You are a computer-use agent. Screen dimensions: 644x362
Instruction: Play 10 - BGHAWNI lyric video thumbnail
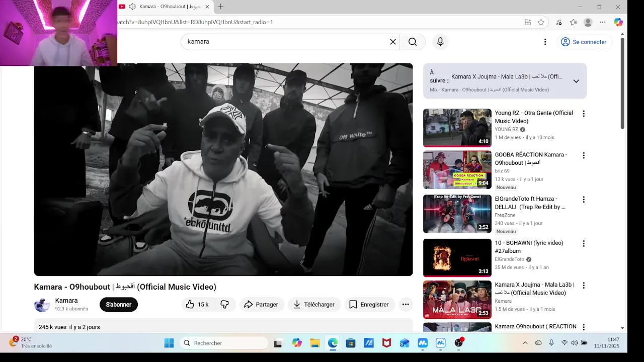pos(457,258)
